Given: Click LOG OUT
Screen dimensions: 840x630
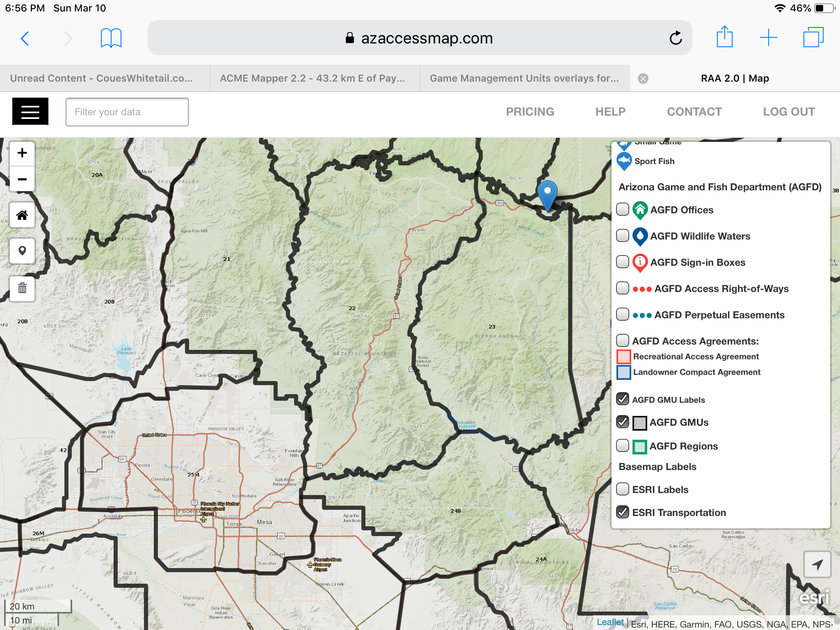Looking at the screenshot, I should [x=789, y=112].
